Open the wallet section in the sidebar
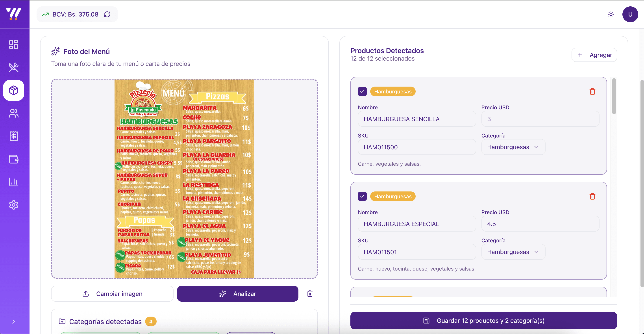 (14, 159)
